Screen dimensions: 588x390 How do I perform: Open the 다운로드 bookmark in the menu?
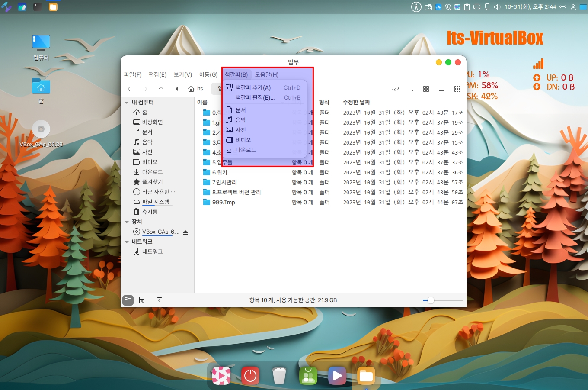coord(246,150)
